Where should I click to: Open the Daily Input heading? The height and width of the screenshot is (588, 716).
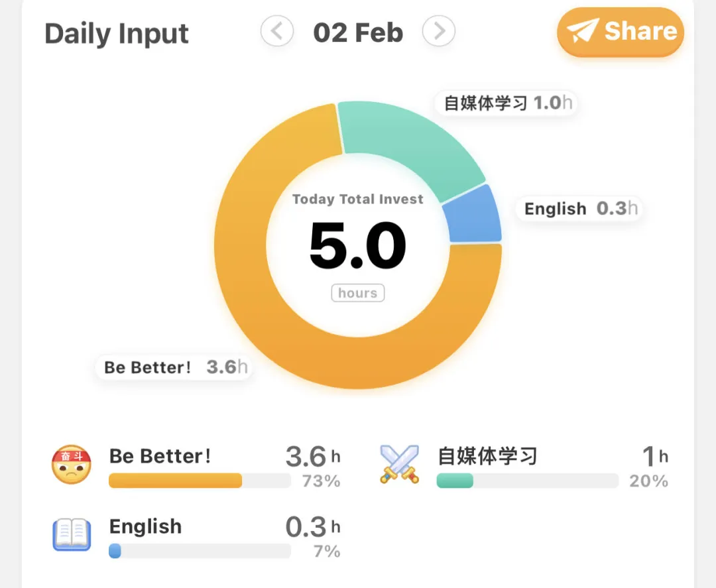point(117,34)
